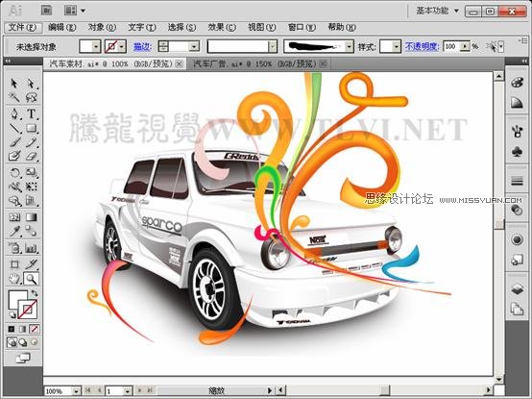The height and width of the screenshot is (399, 532).
Task: Change screen mode button in toolbox
Action: pos(23,358)
